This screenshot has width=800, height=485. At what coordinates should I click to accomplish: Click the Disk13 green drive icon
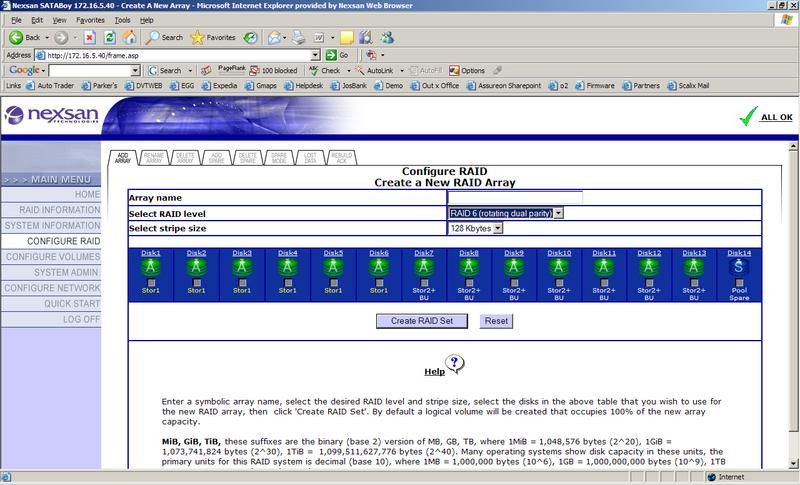point(694,267)
